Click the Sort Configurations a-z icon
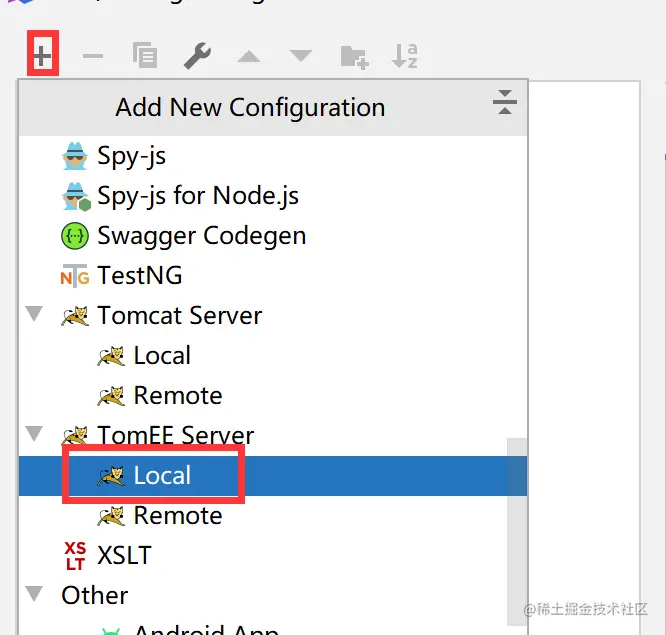666x635 pixels. (x=404, y=56)
